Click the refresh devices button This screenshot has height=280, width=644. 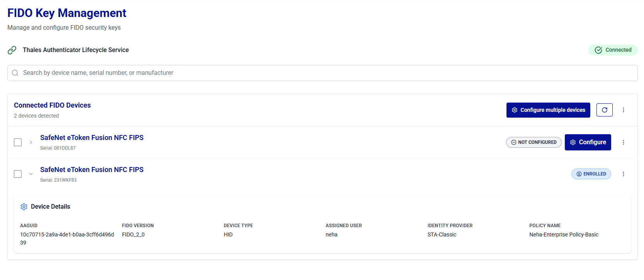(604, 110)
